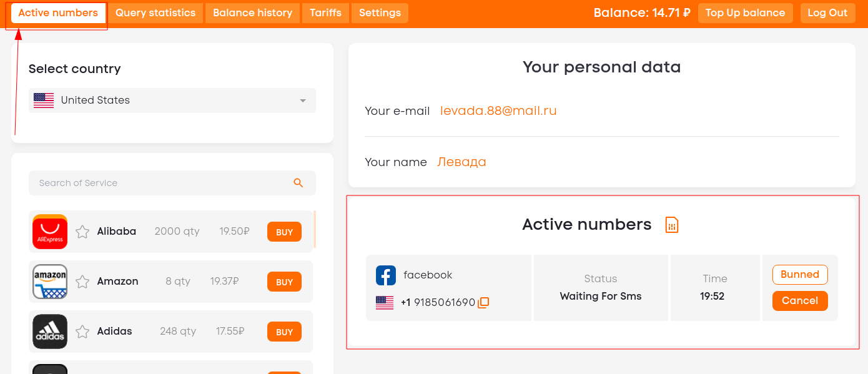Click the search magnifier icon

[x=298, y=183]
